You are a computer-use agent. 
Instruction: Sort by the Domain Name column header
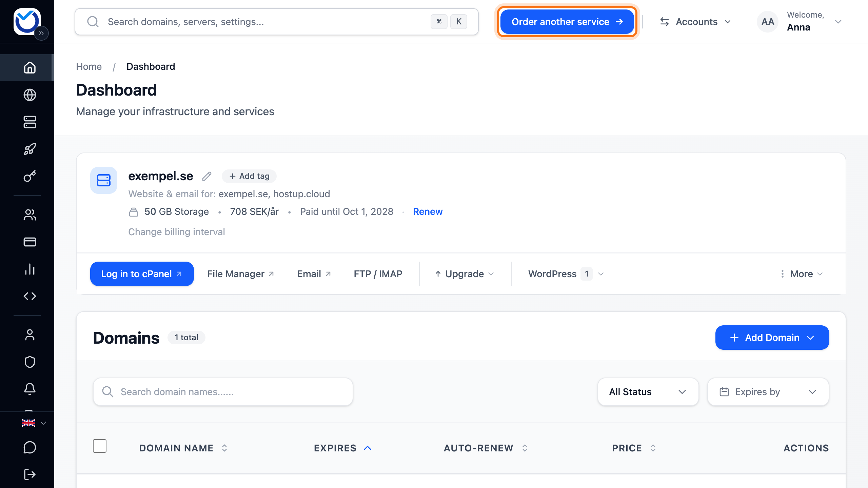pos(183,448)
